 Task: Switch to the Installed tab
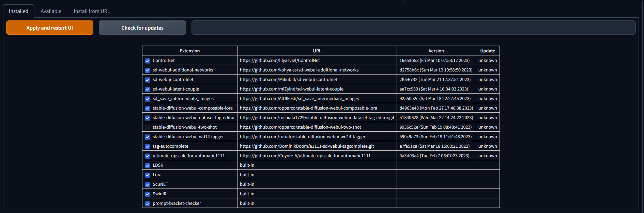[18, 11]
